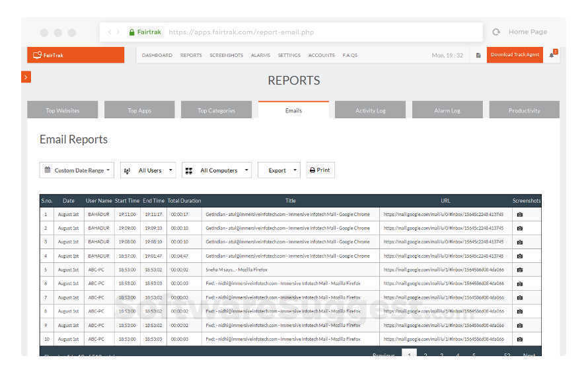588x372 pixels.
Task: Go forward with the browser forward arrow
Action: [118, 32]
